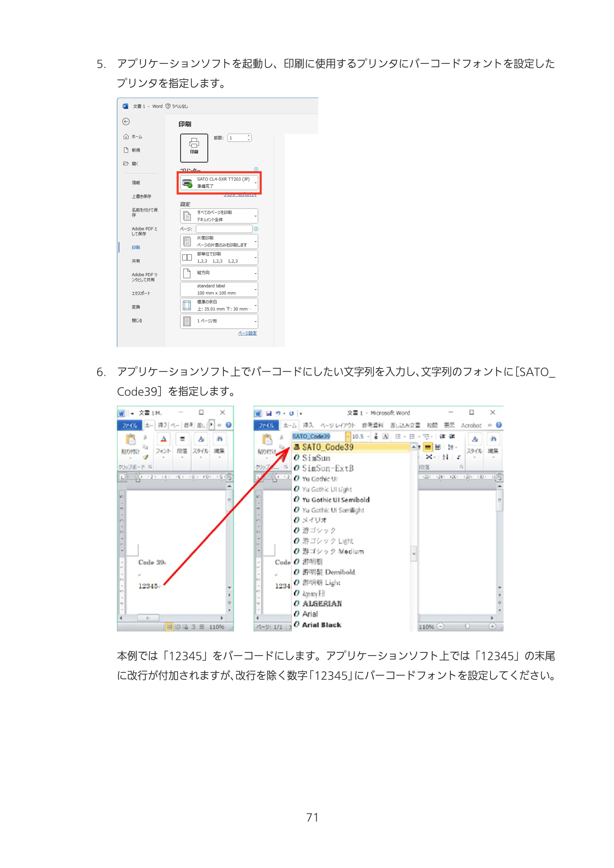Choose 上書き保存 in the sidebar
Screen dimensions: 614x868
tap(141, 196)
